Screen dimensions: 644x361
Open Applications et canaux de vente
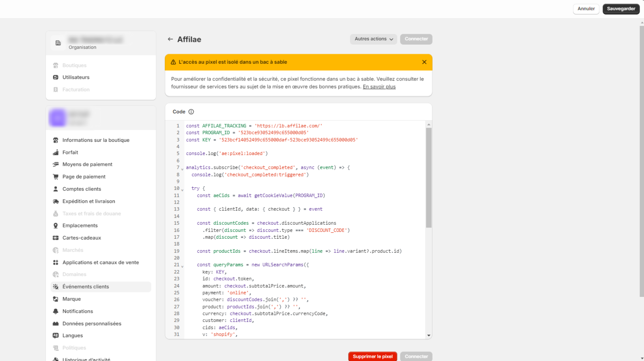(101, 263)
